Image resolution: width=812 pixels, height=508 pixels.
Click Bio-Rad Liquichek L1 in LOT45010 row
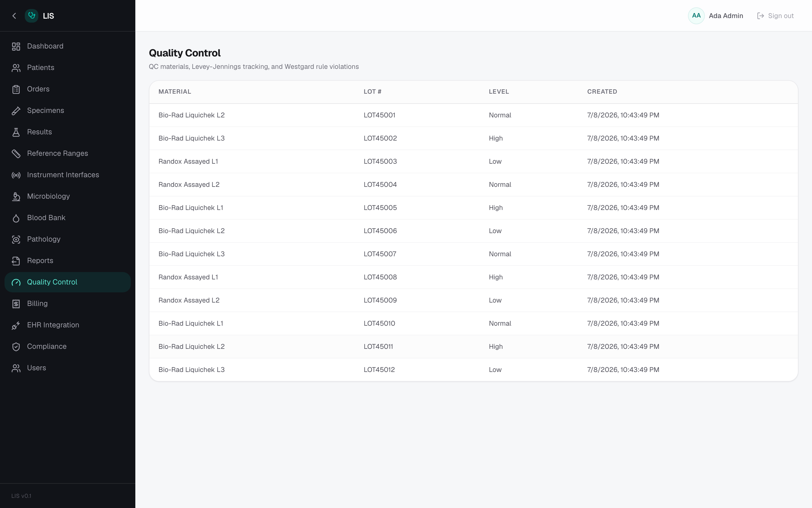[191, 323]
